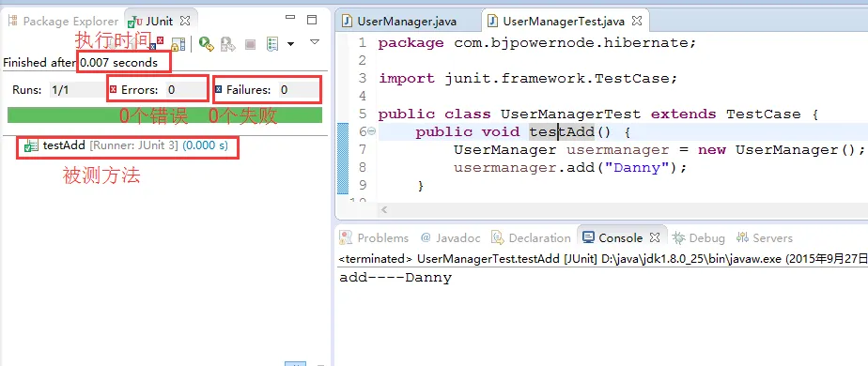
Task: Switch to the Problems view
Action: [x=374, y=237]
